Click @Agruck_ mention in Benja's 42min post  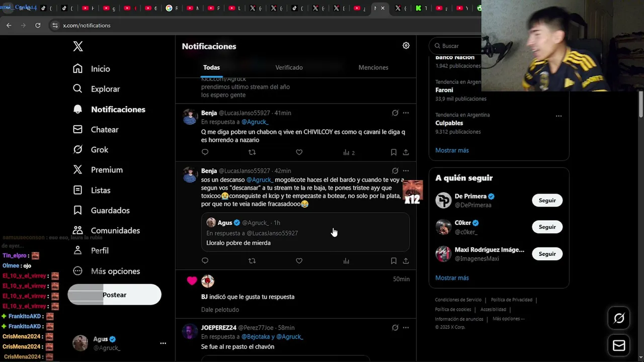tap(260, 179)
